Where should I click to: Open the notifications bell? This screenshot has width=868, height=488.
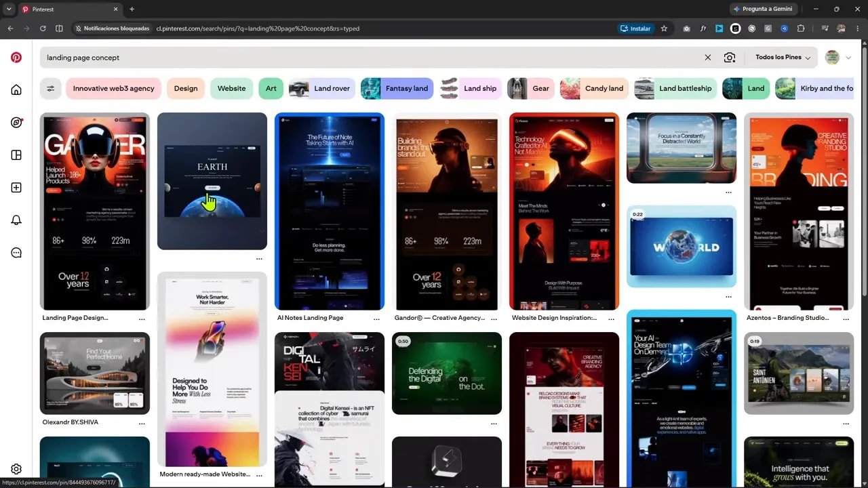click(16, 220)
